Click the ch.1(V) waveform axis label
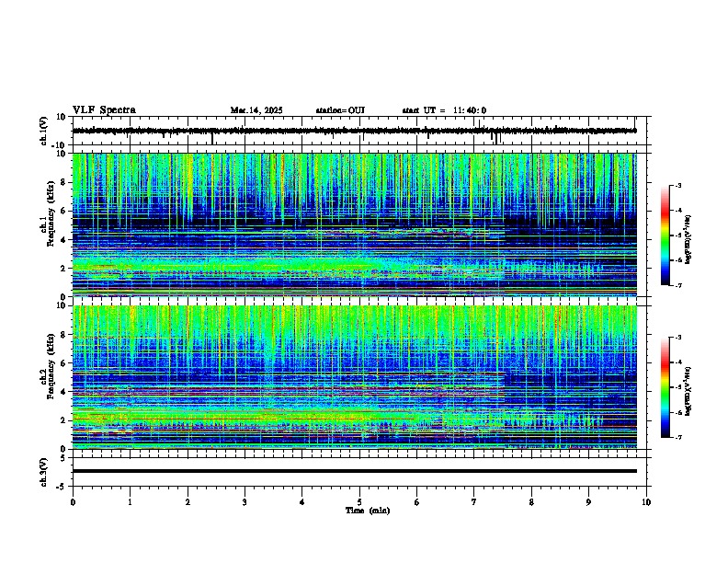 click(44, 131)
